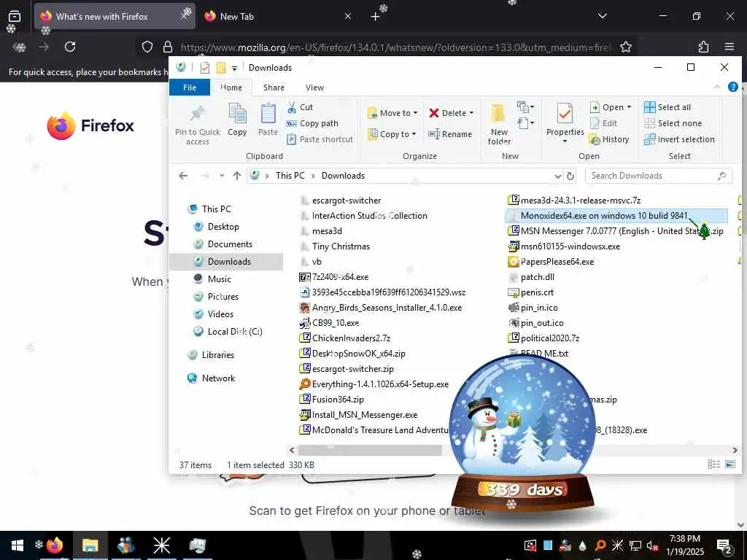Select PapersPlease64.exe file
747x560 pixels.
tap(557, 262)
